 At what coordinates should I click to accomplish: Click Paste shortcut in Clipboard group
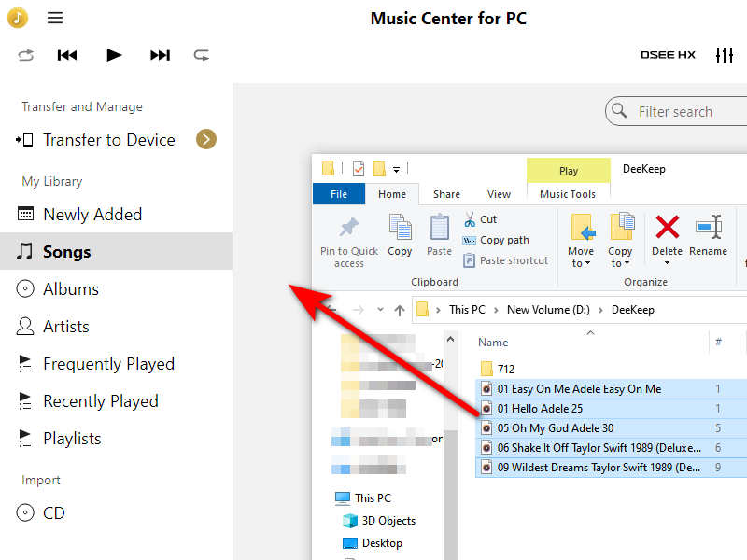(505, 260)
